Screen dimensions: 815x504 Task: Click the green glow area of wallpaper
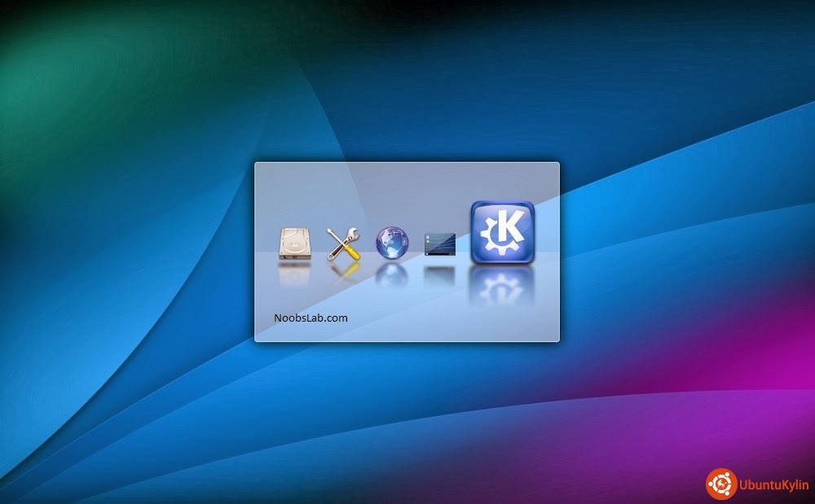tap(49, 81)
